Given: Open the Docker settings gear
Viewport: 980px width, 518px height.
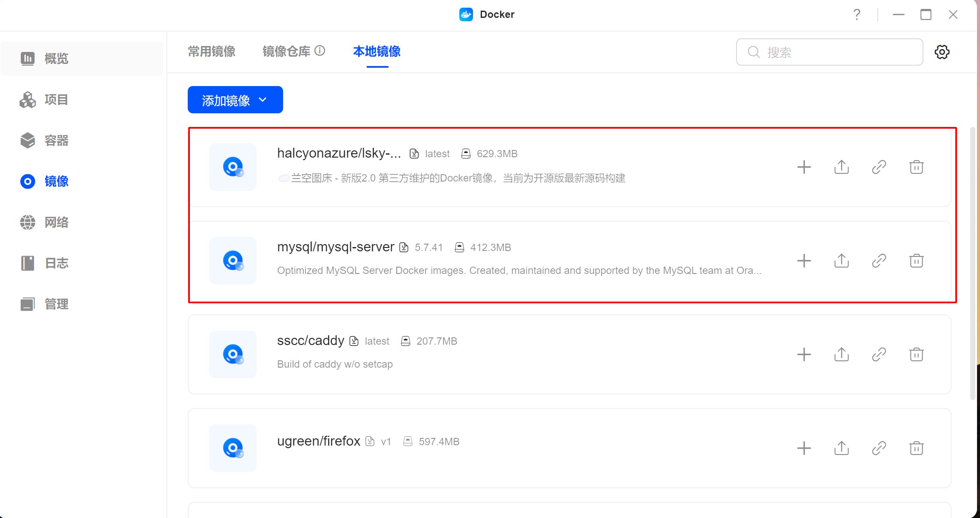Looking at the screenshot, I should pos(942,52).
